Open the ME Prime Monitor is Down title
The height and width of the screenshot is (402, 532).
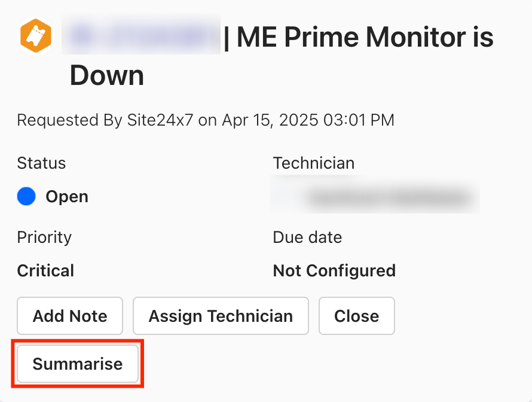point(365,38)
